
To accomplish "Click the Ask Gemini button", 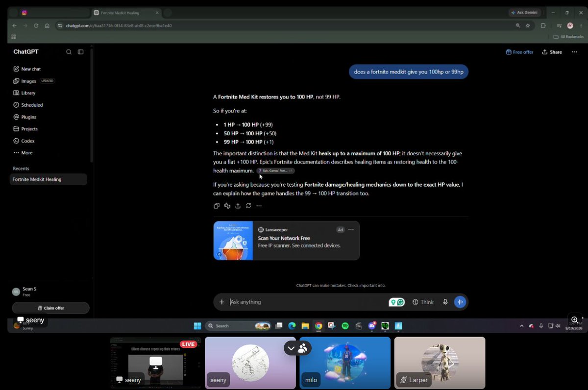I will pyautogui.click(x=525, y=12).
